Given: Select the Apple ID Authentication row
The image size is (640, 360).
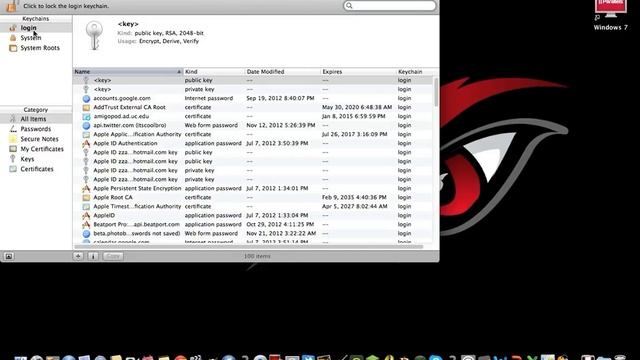Looking at the screenshot, I should tap(253, 143).
